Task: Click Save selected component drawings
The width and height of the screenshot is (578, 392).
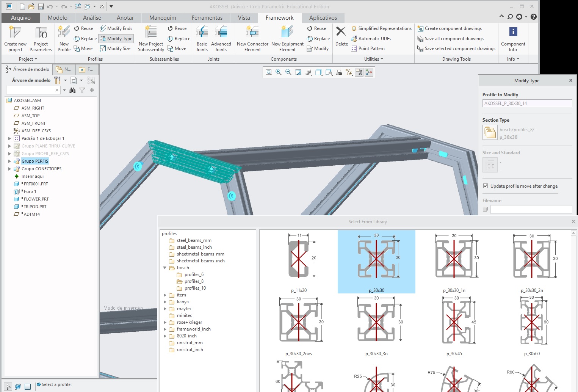Action: tap(456, 49)
